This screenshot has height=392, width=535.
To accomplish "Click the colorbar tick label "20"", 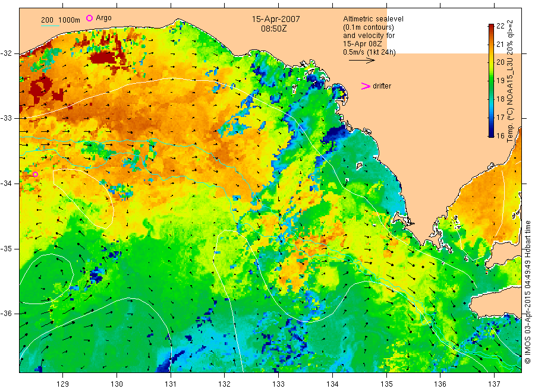I will tap(500, 62).
